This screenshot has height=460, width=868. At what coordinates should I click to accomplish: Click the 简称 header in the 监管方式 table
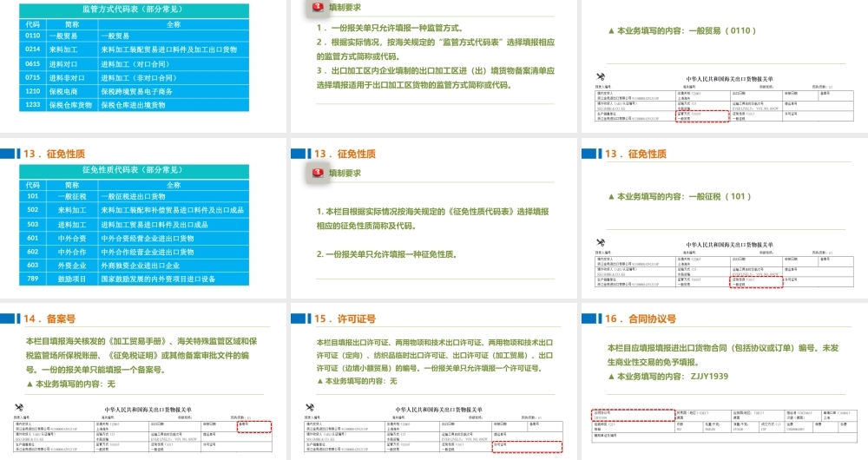click(x=72, y=24)
